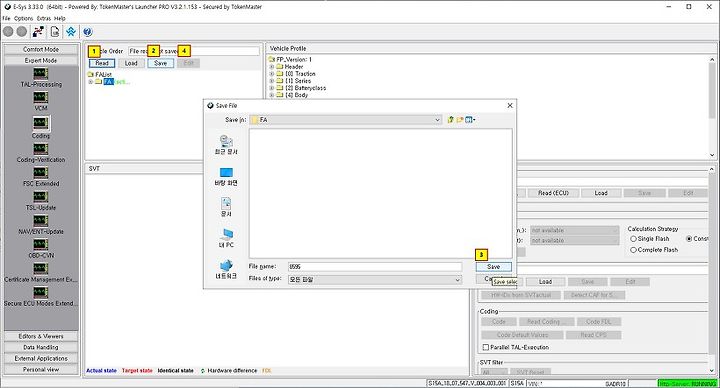The height and width of the screenshot is (388, 720).
Task: Click the Load button in Vehicle Order
Action: (131, 63)
